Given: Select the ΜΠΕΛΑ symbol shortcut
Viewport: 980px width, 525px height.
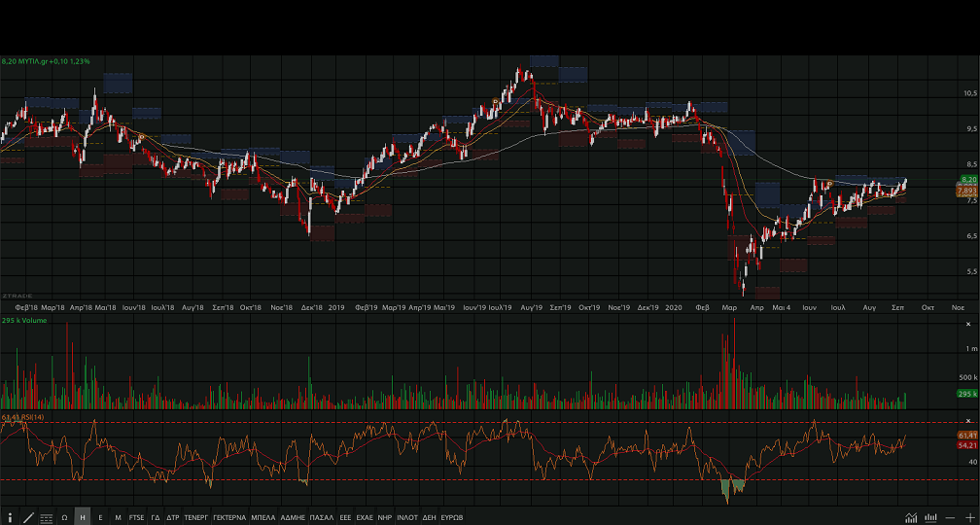Looking at the screenshot, I should (x=263, y=517).
